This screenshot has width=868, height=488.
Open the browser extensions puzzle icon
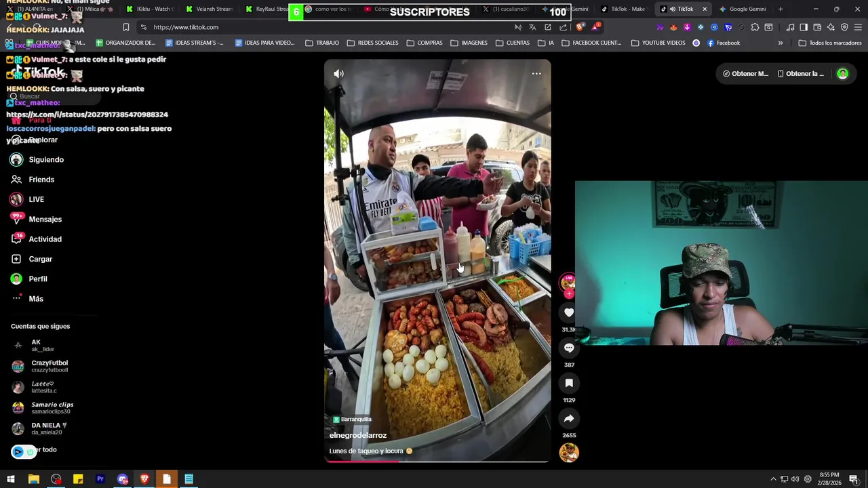[x=755, y=27]
